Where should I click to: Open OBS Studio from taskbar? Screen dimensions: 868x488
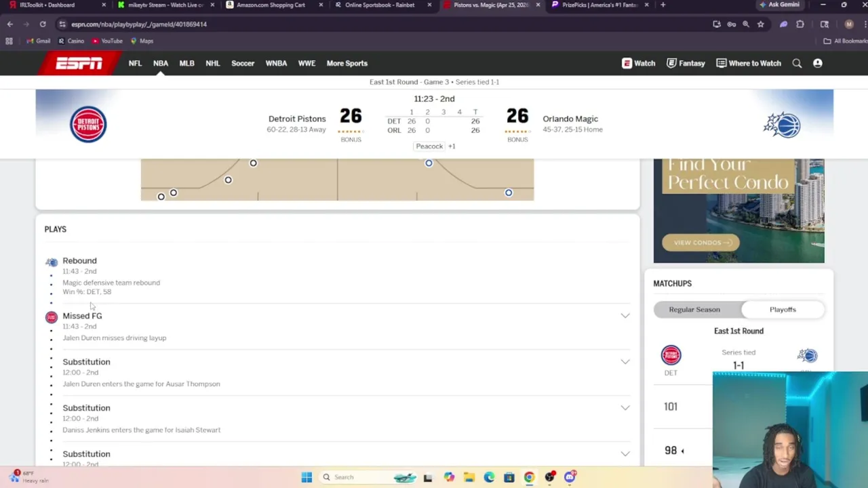[x=549, y=477]
